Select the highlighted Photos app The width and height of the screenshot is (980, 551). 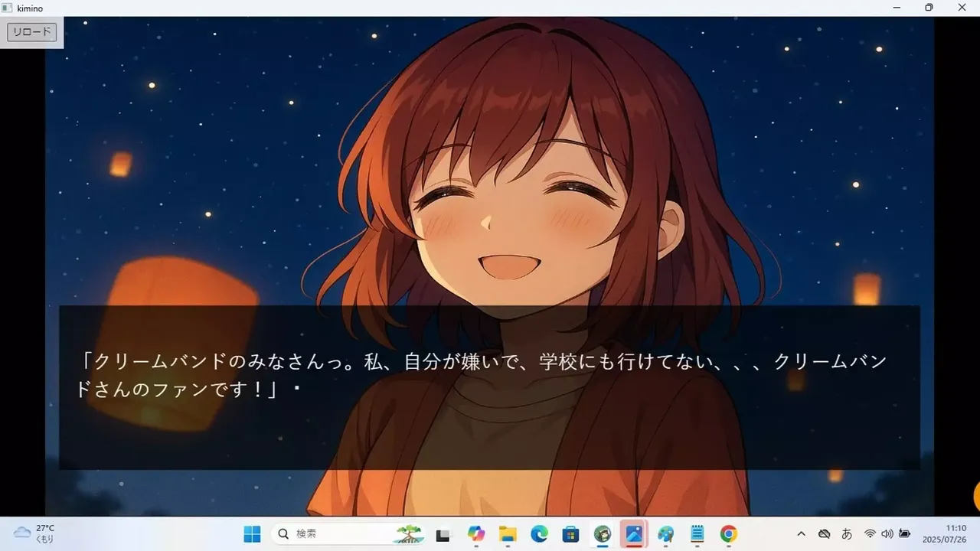[634, 533]
